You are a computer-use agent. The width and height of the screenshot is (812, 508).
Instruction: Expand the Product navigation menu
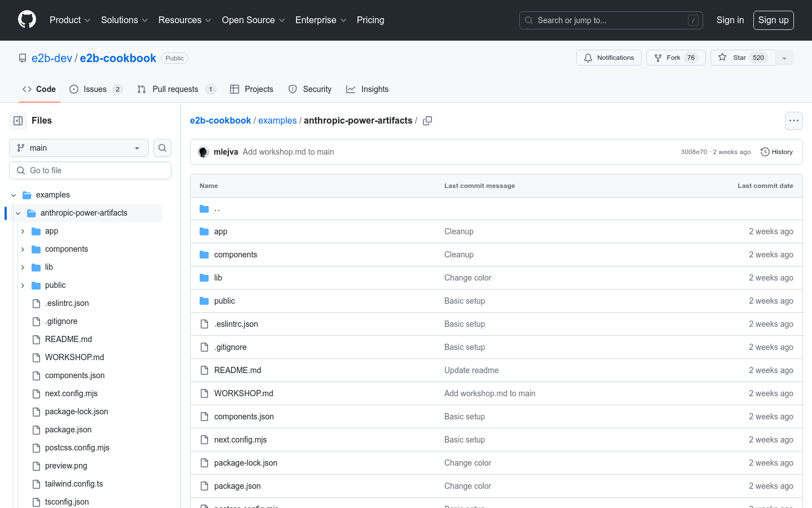click(70, 20)
